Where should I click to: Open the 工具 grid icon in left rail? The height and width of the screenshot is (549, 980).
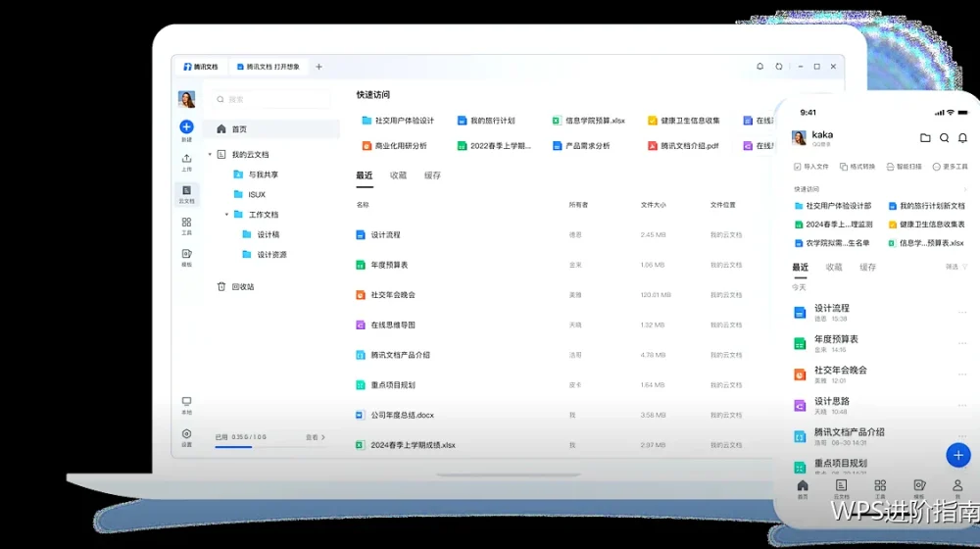[186, 222]
